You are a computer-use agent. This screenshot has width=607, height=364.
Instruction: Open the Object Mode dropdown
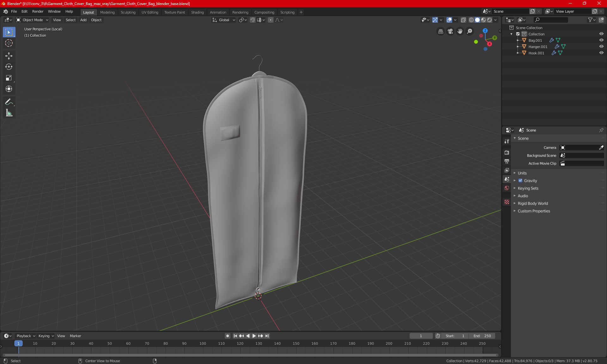click(32, 20)
